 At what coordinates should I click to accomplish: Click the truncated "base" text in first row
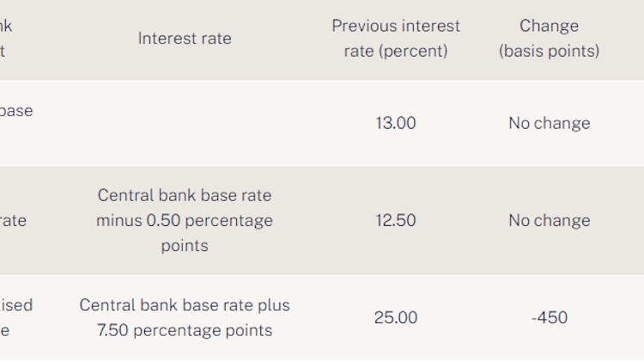(x=16, y=111)
